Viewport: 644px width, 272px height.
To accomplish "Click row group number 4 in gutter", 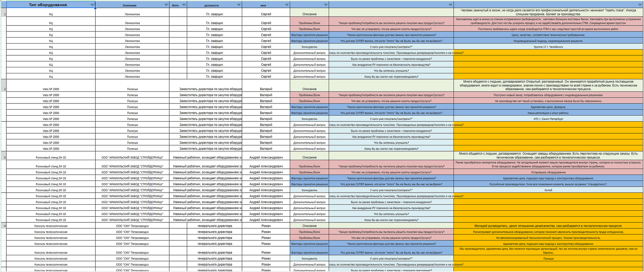I will [3, 226].
